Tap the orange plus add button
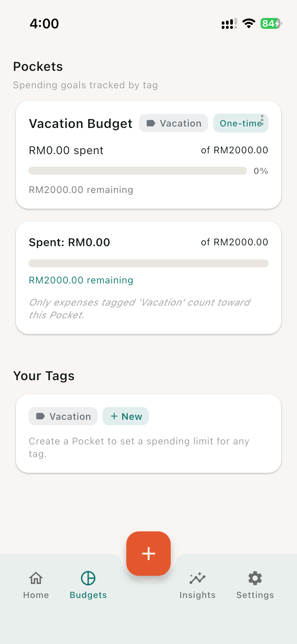The image size is (297, 644). (x=148, y=553)
